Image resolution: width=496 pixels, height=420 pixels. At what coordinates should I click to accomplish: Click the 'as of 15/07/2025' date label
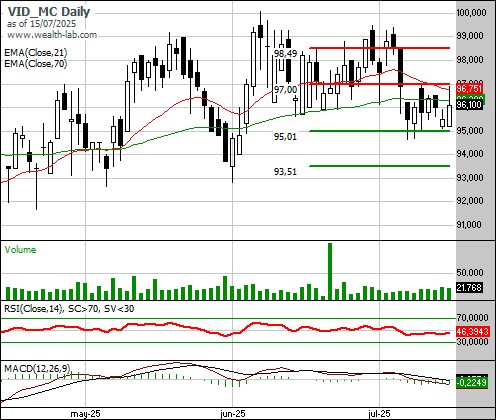[41, 24]
